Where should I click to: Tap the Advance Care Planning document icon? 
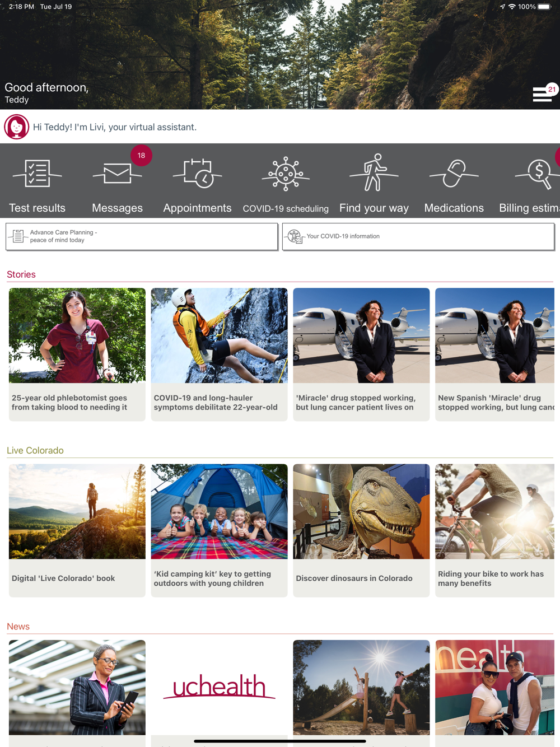coord(18,236)
